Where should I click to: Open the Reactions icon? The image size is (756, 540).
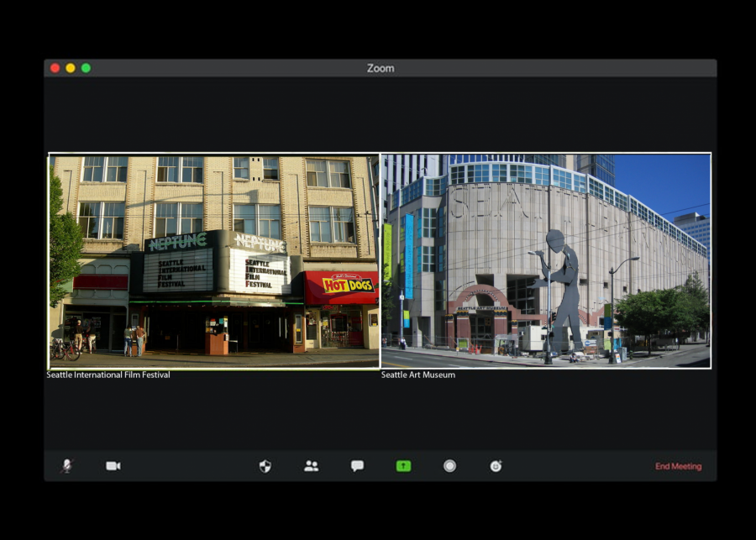[496, 466]
